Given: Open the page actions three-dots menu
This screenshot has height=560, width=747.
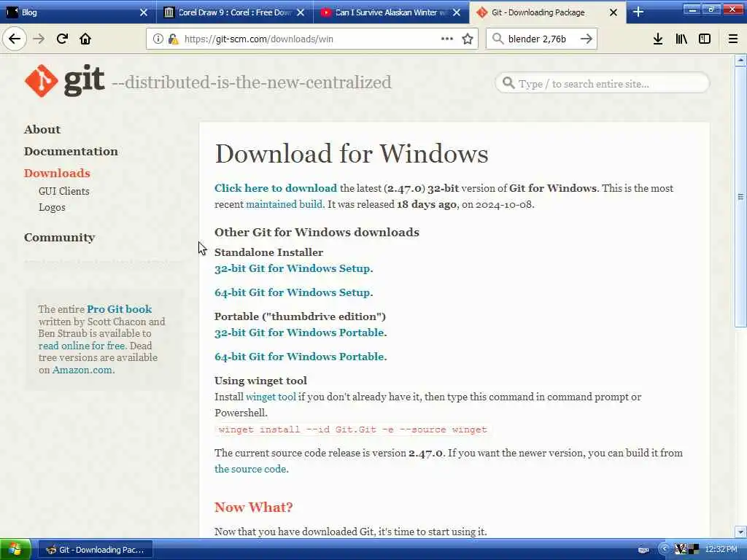Looking at the screenshot, I should [447, 39].
